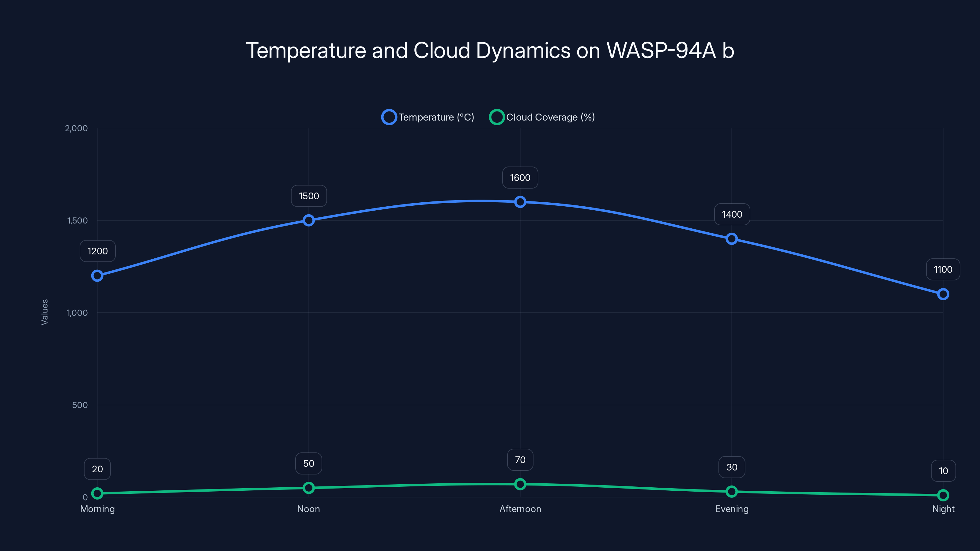Click the Noon x-axis label
Screen dimensions: 980x551
(x=308, y=509)
